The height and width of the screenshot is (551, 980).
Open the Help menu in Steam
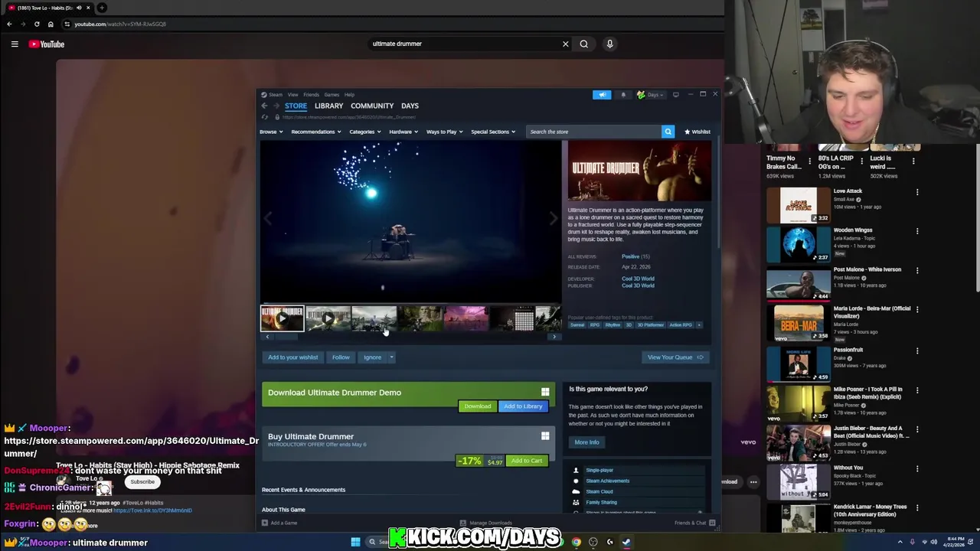pos(349,95)
